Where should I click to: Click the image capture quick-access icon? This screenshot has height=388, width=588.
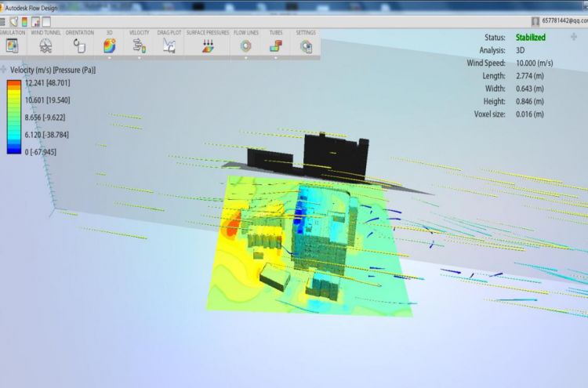(x=35, y=22)
